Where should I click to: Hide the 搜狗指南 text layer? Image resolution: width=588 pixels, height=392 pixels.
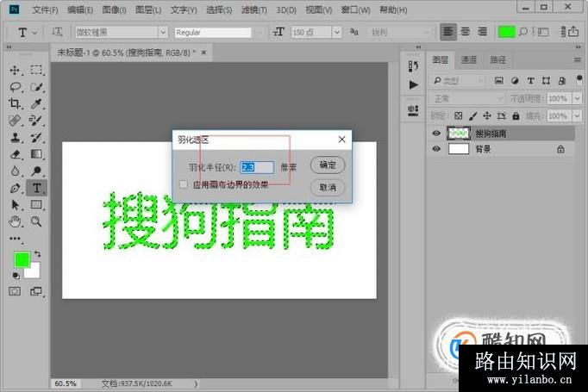[x=436, y=134]
